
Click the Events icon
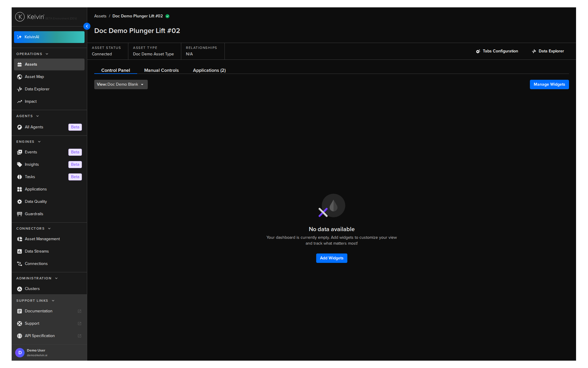[x=20, y=152]
